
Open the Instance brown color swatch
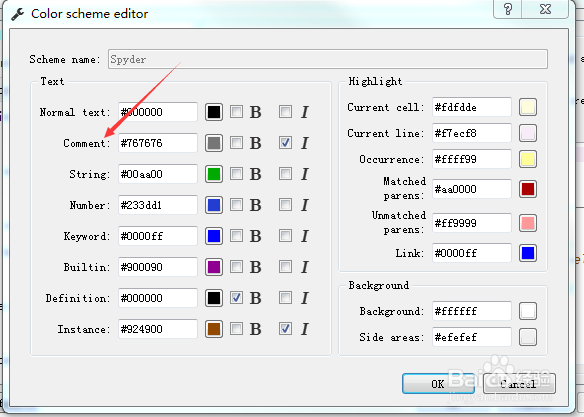point(214,329)
